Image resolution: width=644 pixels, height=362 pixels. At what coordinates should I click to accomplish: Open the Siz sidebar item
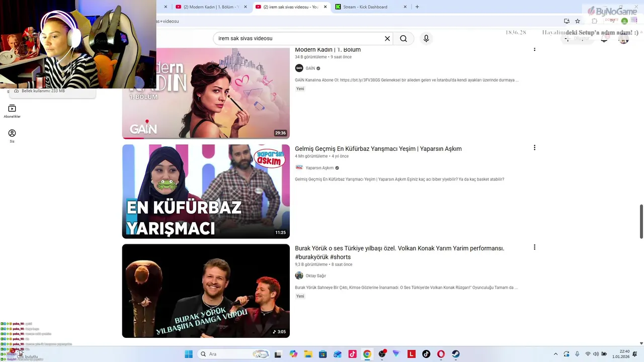tap(12, 136)
